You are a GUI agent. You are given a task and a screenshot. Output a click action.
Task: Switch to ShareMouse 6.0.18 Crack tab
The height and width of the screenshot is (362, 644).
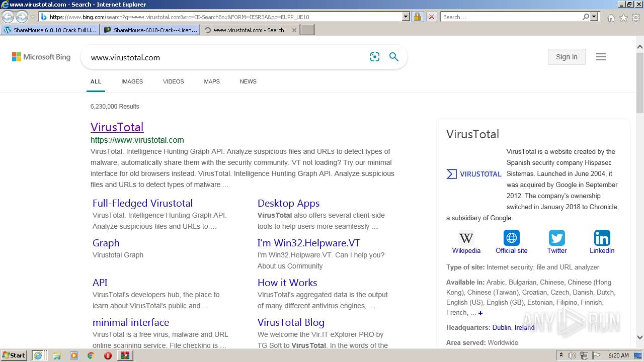[x=50, y=30]
